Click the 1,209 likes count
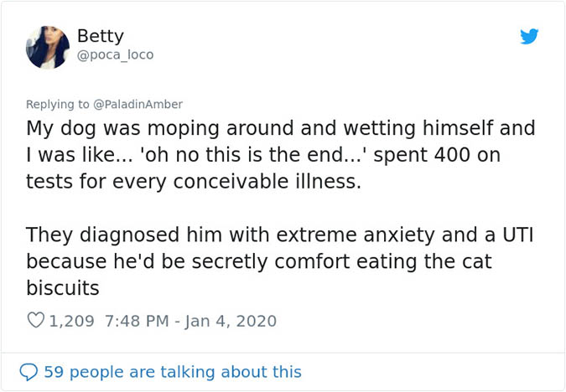 coord(72,321)
